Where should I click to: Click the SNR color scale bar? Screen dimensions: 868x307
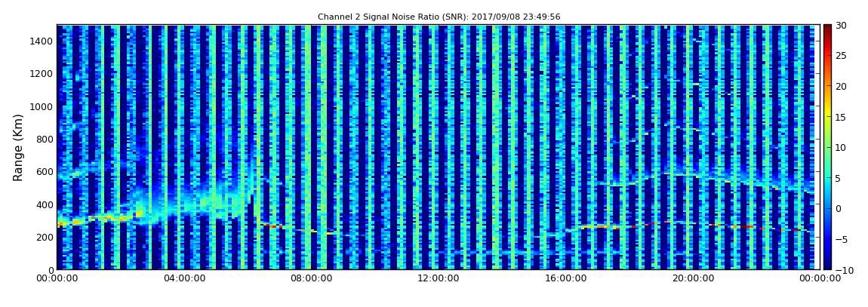point(827,147)
